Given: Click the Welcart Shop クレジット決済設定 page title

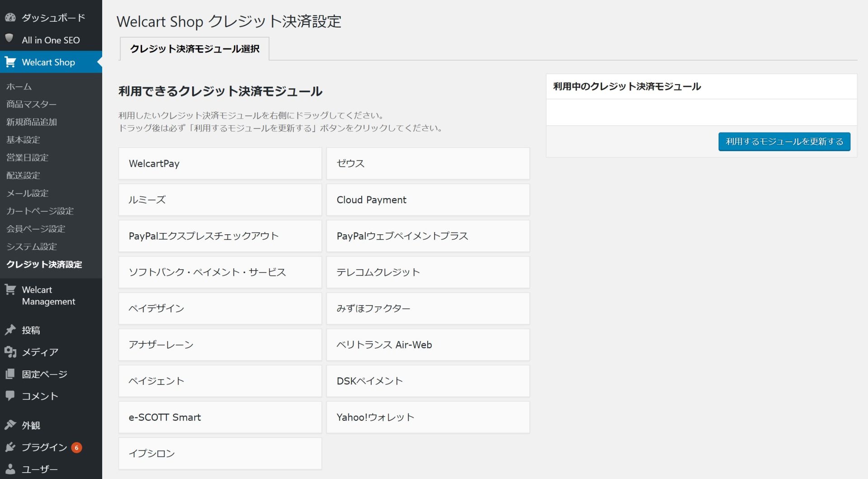Looking at the screenshot, I should [x=229, y=21].
